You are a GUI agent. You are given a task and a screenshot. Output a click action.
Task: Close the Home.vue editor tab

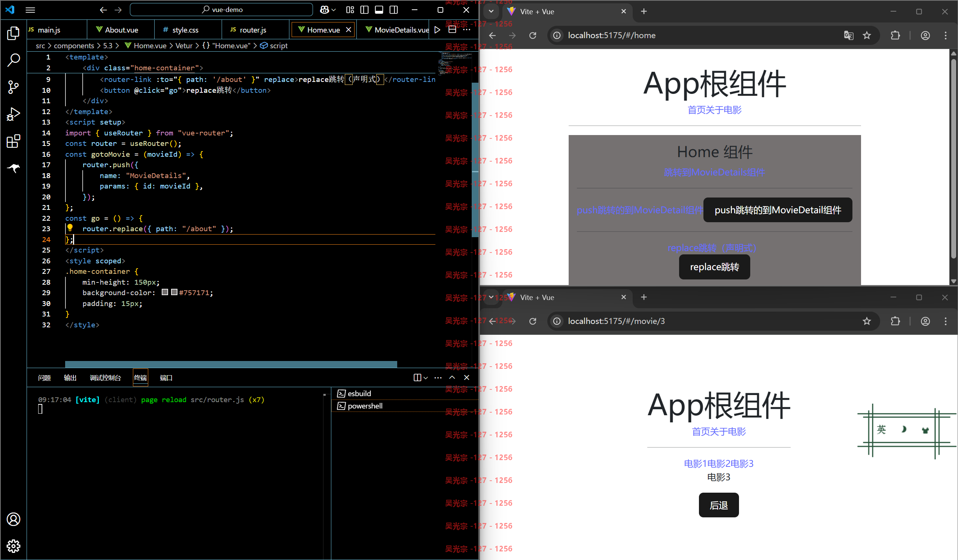[348, 30]
